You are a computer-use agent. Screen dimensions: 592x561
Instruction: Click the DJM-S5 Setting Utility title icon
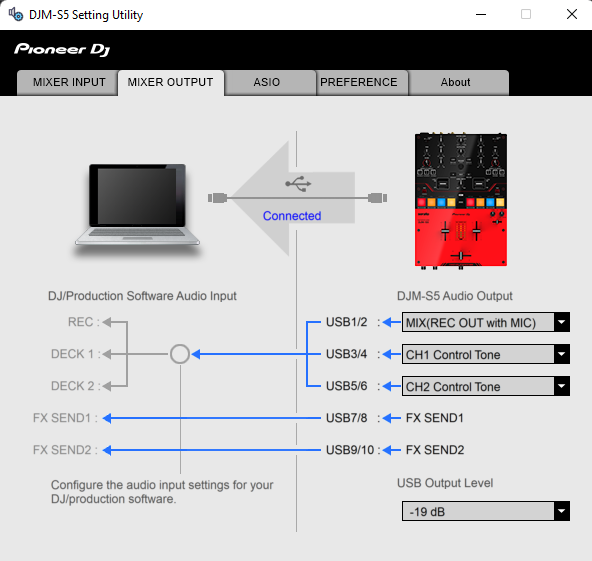[x=16, y=14]
